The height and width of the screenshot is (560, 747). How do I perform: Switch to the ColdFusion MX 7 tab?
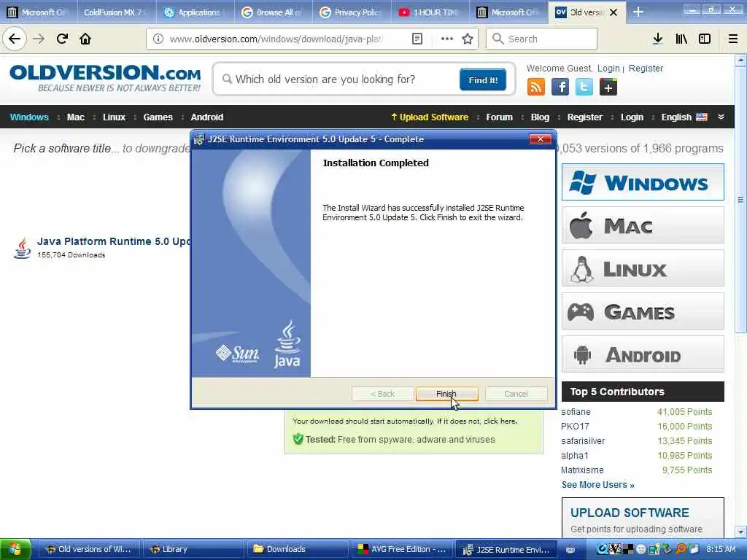coord(115,12)
